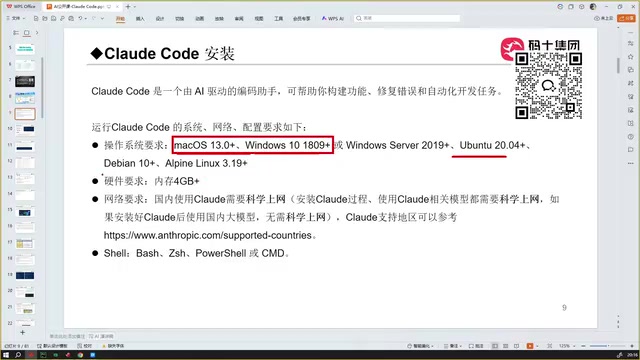Click the AI 演讲稿 speech notes button
Image resolution: width=640 pixels, height=360 pixels.
pos(101,336)
